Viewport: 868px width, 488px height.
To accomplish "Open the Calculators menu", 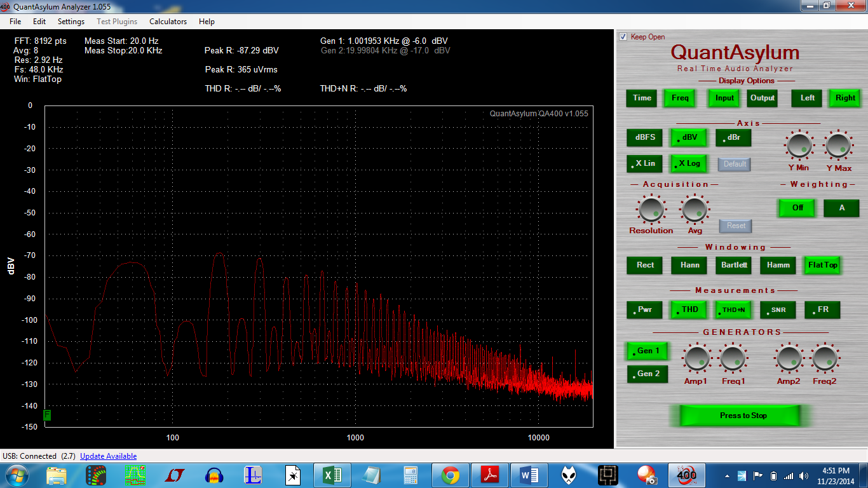I will coord(168,22).
